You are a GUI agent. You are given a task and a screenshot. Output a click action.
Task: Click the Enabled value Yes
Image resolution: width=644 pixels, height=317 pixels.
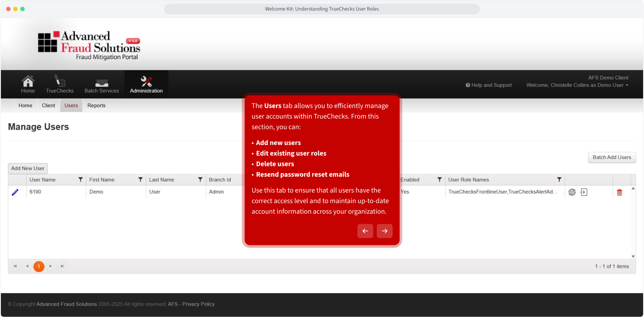(405, 192)
